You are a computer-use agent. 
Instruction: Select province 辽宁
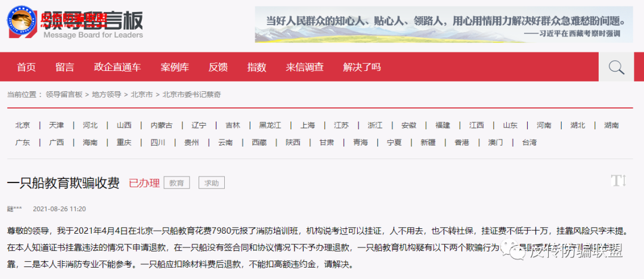pos(199,125)
